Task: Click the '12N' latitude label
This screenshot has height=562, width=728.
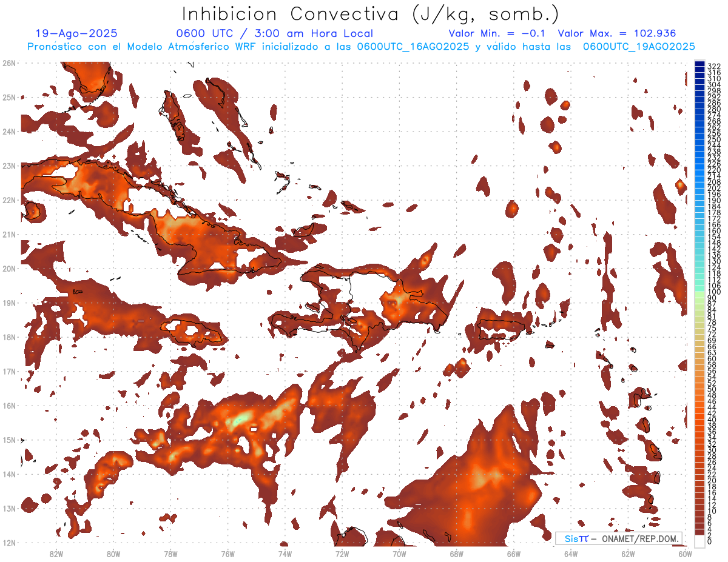Action: [x=9, y=543]
